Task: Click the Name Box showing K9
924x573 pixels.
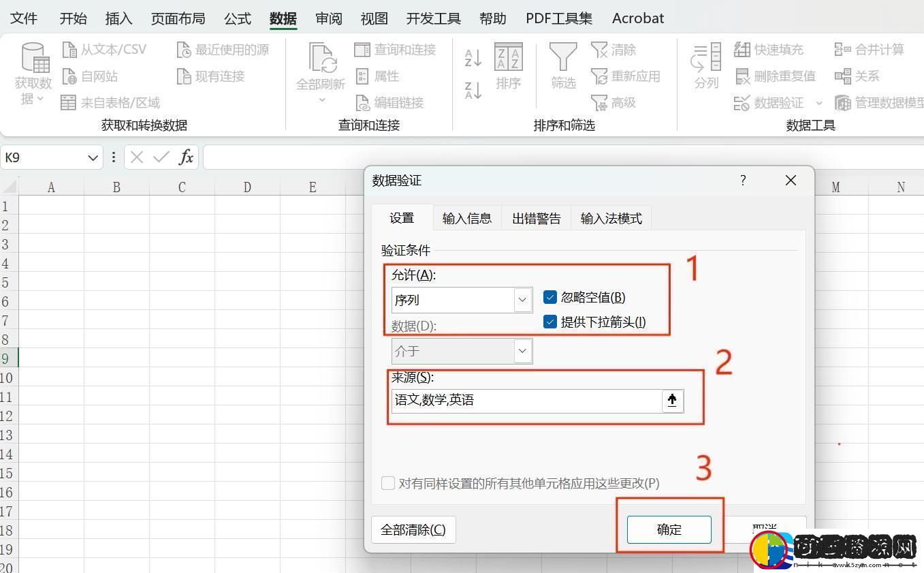Action: [x=44, y=157]
